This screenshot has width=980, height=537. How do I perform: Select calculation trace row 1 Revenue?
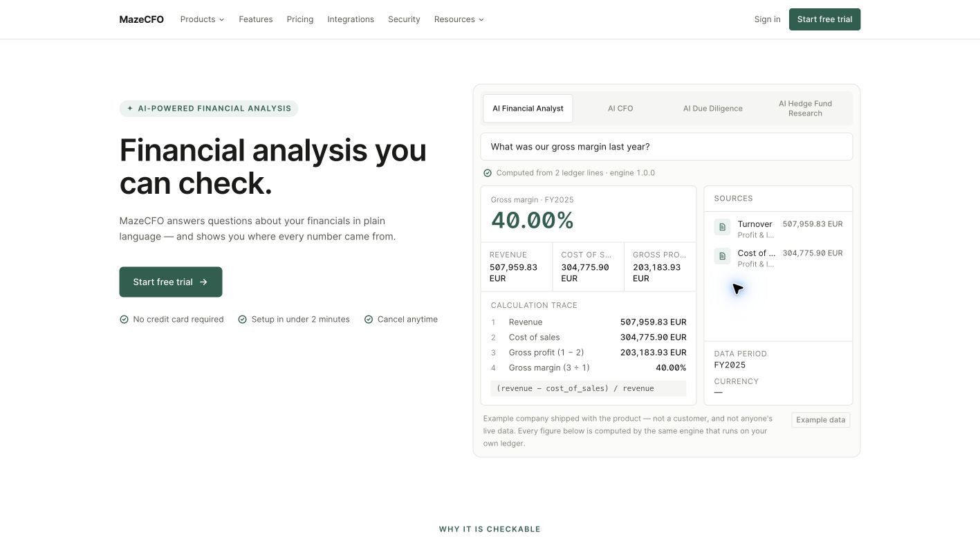tap(589, 322)
